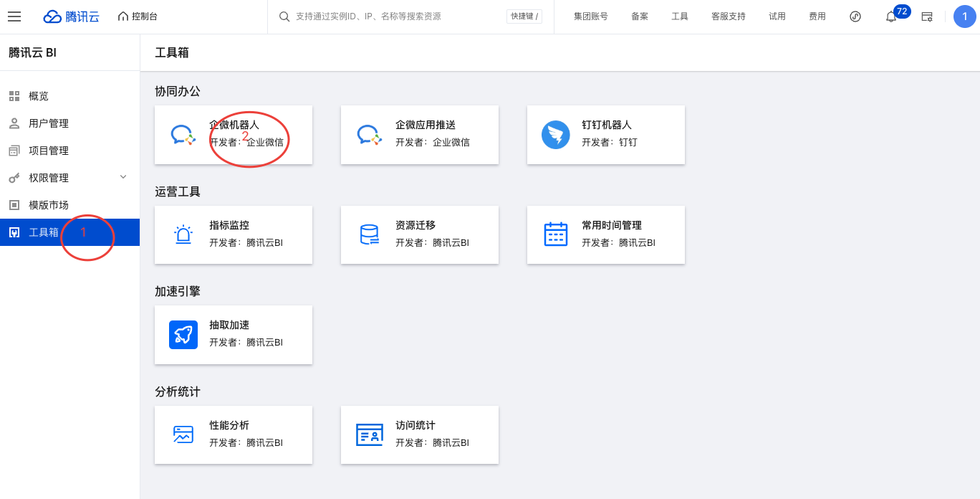The image size is (980, 499).
Task: Click the 访问统计 card icon
Action: pyautogui.click(x=370, y=434)
